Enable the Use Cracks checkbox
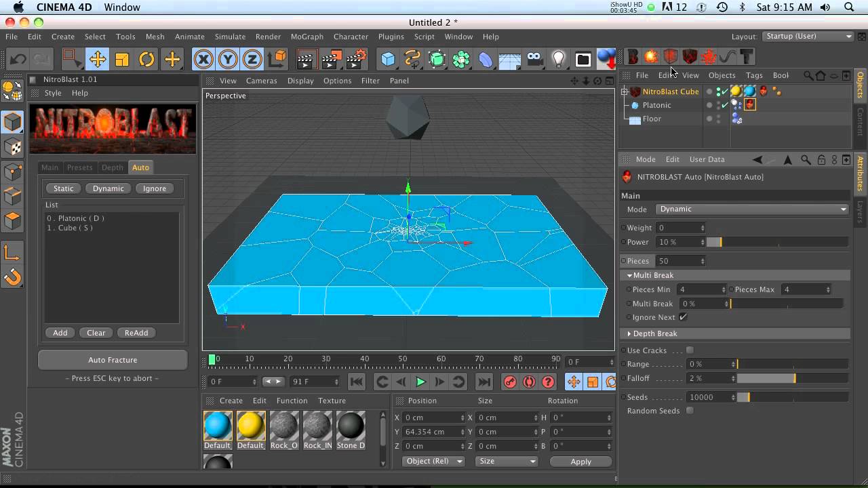The image size is (868, 488). 690,350
